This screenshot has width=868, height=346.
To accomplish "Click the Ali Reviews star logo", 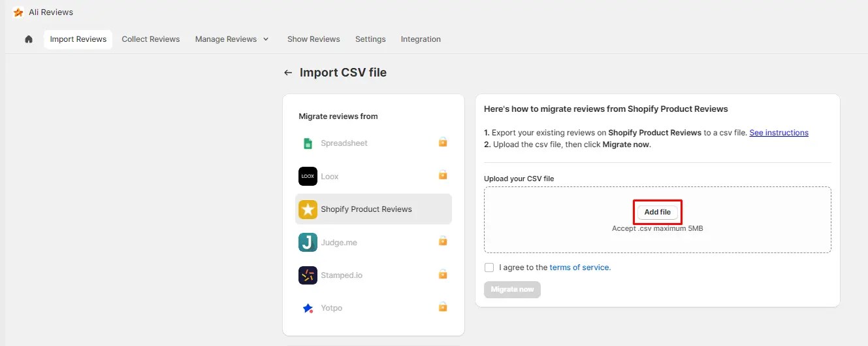I will click(18, 12).
